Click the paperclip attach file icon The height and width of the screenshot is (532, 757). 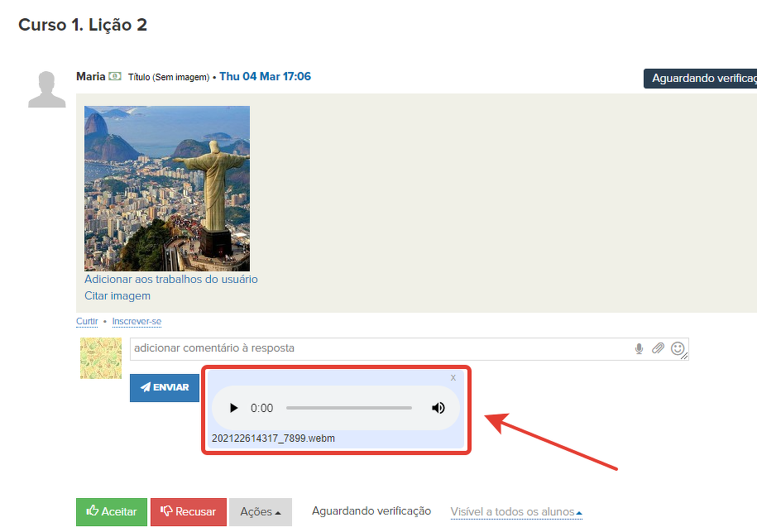click(x=658, y=349)
